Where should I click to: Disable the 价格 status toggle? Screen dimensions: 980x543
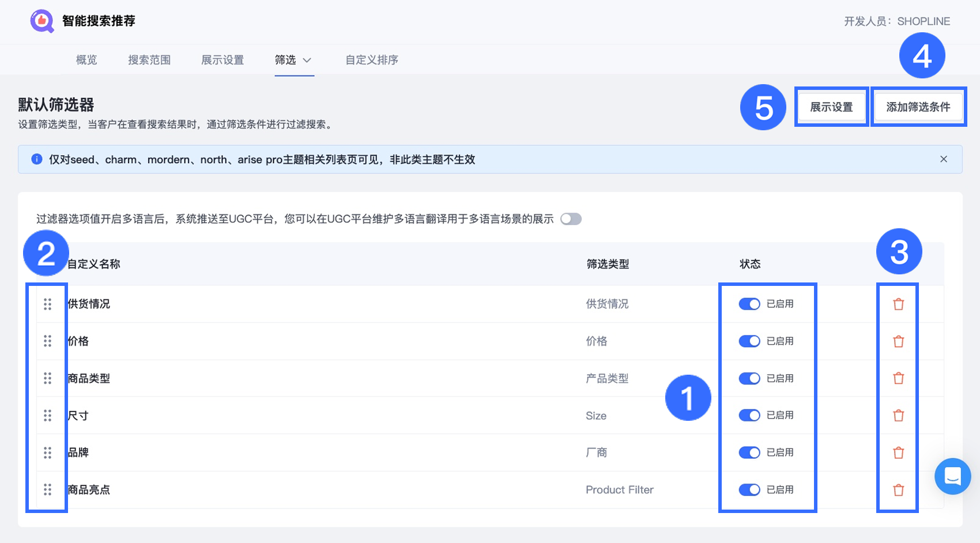(x=749, y=341)
